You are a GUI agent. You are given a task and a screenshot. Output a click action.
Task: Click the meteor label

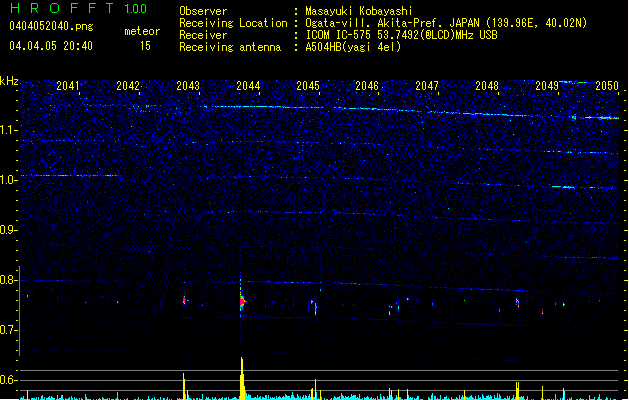tap(142, 31)
